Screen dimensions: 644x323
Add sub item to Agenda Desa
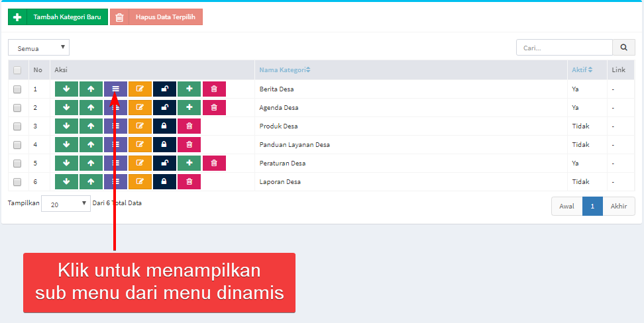coord(189,107)
